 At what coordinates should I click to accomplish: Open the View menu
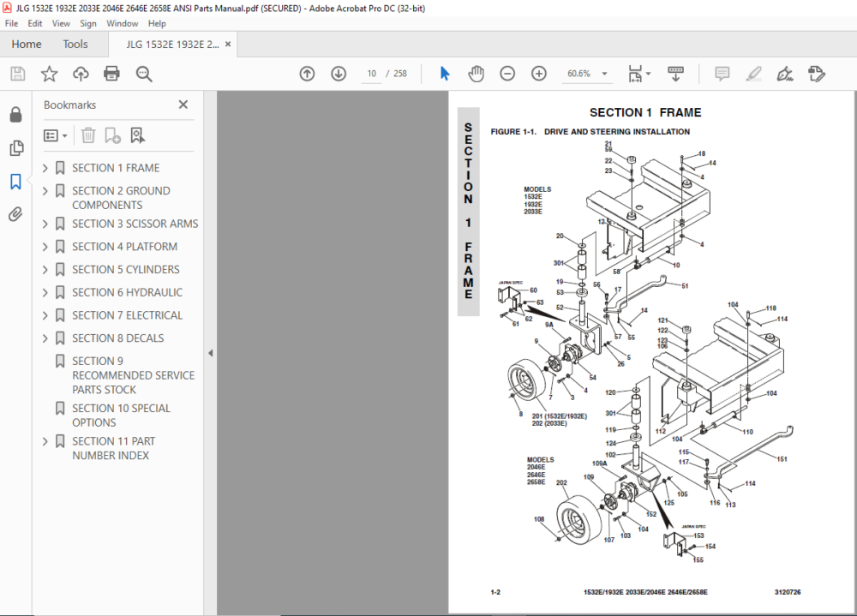[61, 23]
